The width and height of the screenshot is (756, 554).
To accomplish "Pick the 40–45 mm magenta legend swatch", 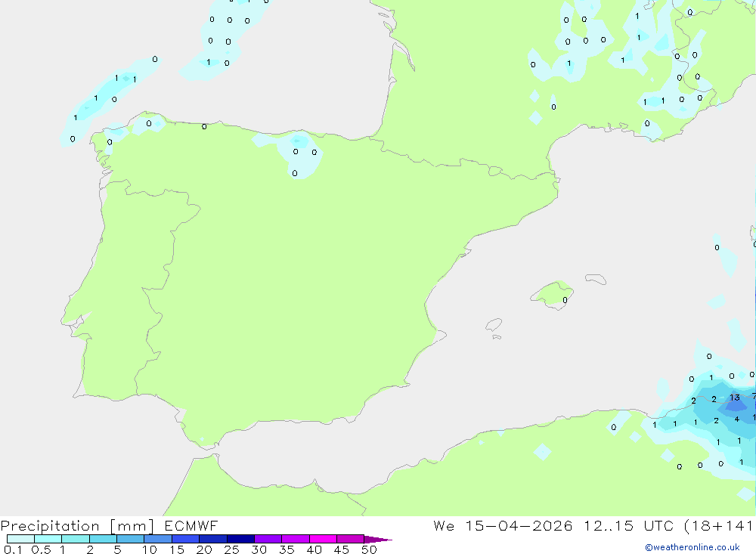I will [x=323, y=539].
